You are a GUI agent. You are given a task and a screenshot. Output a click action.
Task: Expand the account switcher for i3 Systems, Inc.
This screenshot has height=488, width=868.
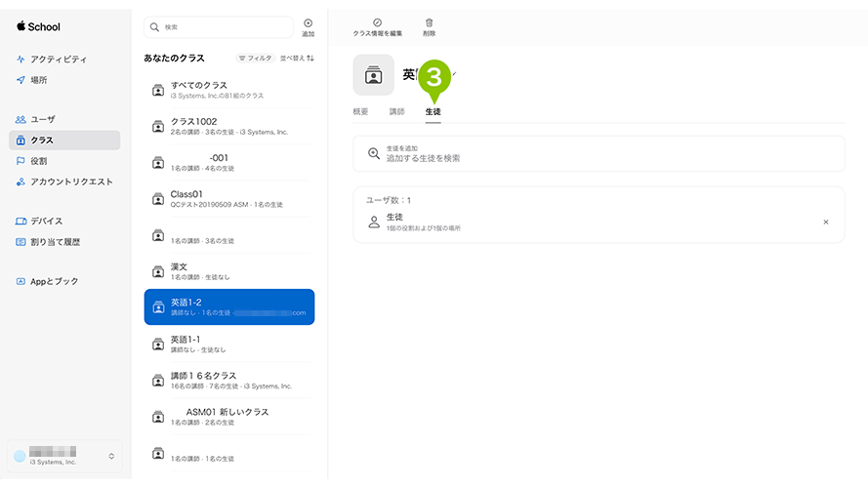[111, 457]
